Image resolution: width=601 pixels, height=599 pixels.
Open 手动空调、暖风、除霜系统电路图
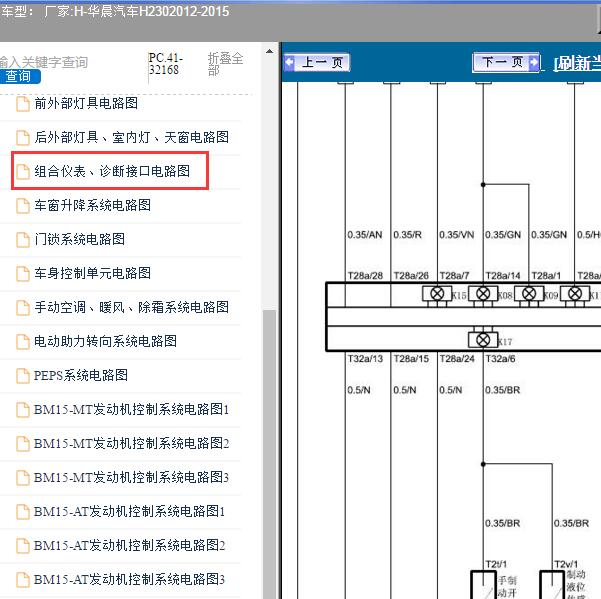tap(131, 307)
